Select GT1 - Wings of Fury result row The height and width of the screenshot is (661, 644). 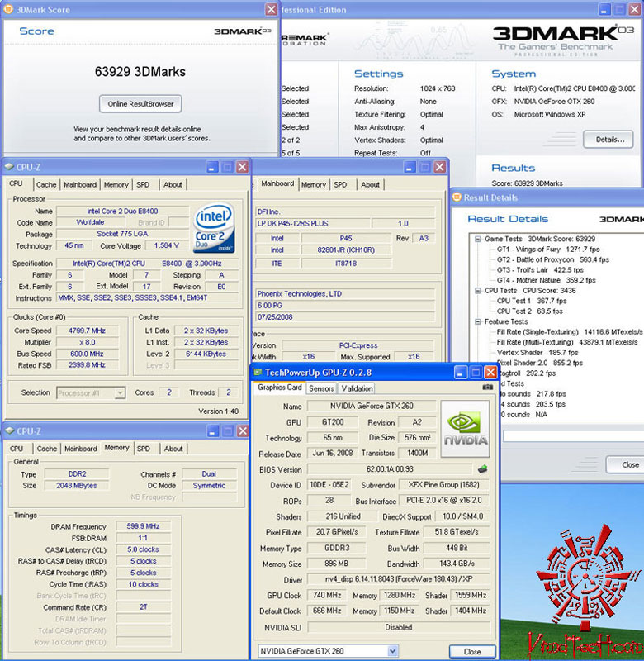tap(548, 250)
